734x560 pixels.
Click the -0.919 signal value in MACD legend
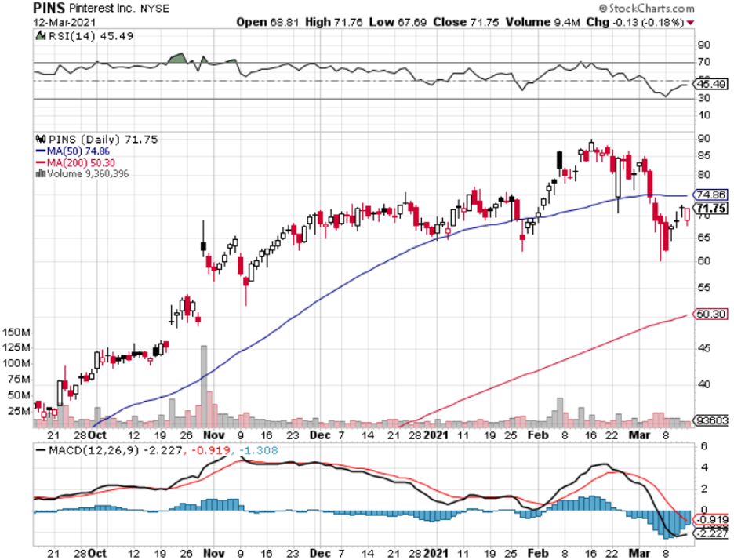point(212,450)
